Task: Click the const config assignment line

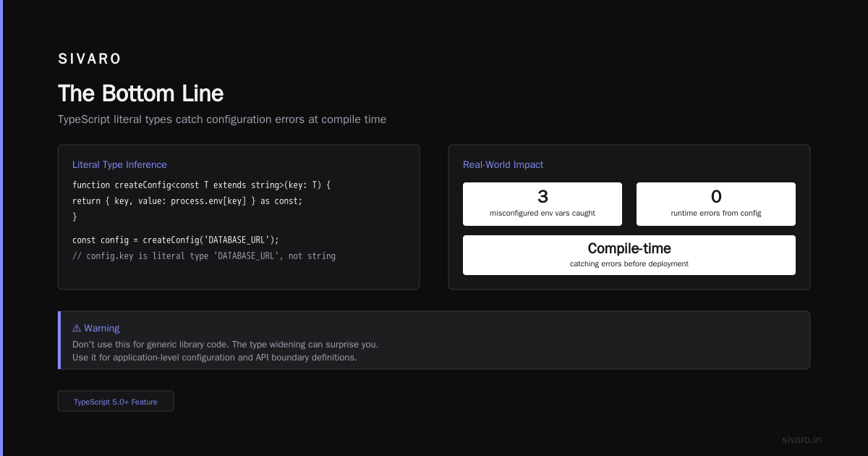Action: coord(176,240)
